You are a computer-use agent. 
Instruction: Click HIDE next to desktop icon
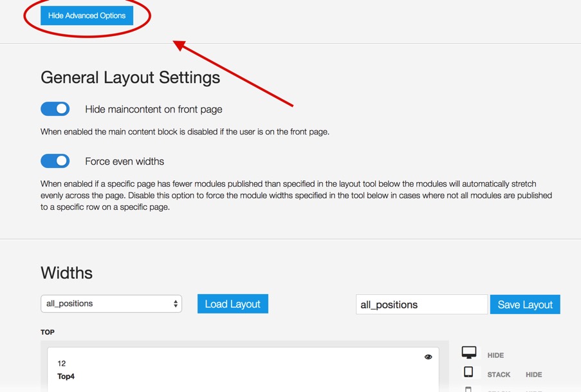tap(495, 355)
